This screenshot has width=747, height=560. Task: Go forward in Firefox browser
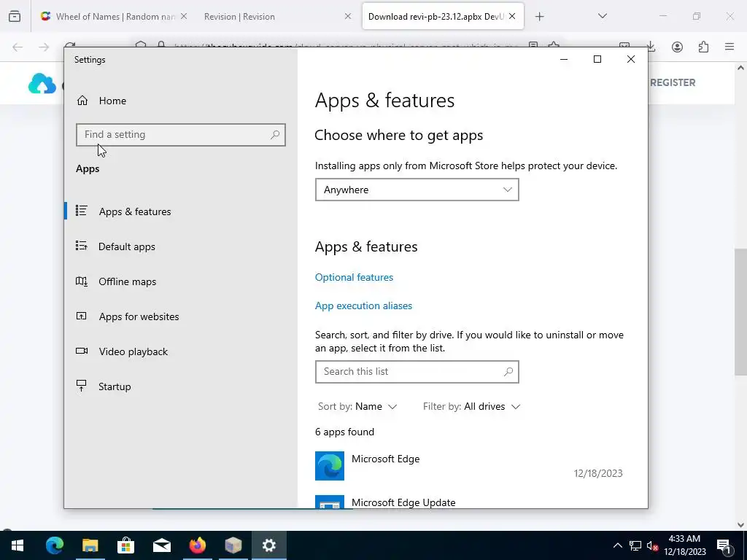point(44,47)
